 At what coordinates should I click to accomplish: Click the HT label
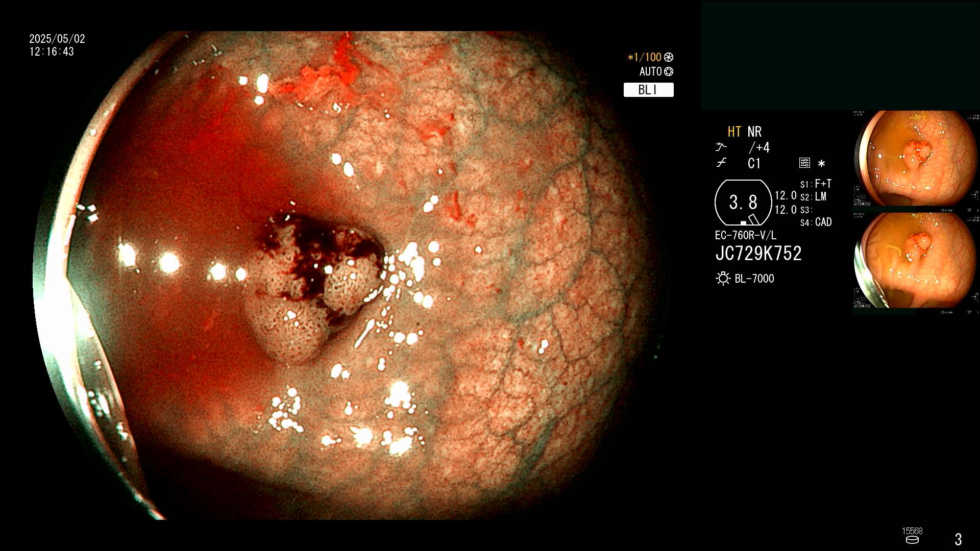pos(734,132)
